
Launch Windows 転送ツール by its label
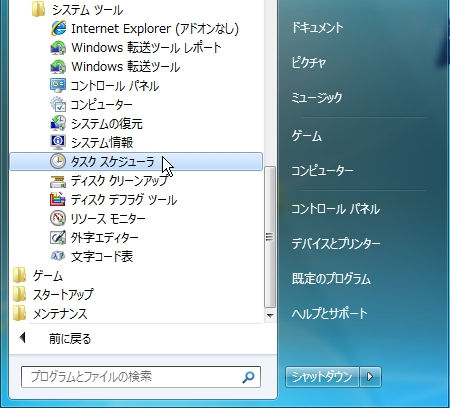coord(126,67)
